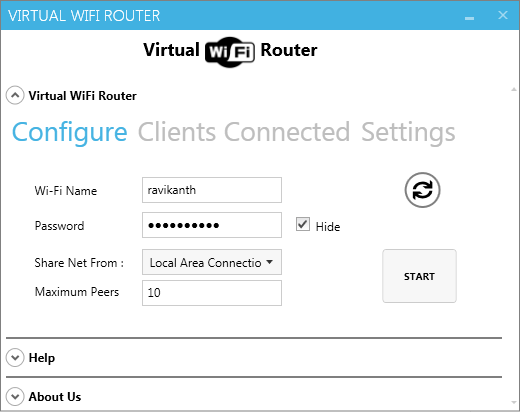The image size is (520, 412).
Task: Click the About Us heading text
Action: (x=55, y=397)
